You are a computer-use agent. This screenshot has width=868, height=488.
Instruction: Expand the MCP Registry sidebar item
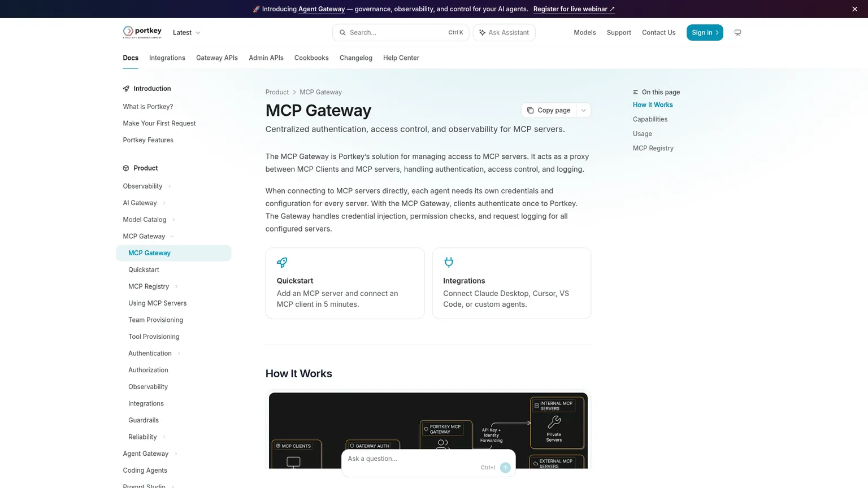(176, 286)
